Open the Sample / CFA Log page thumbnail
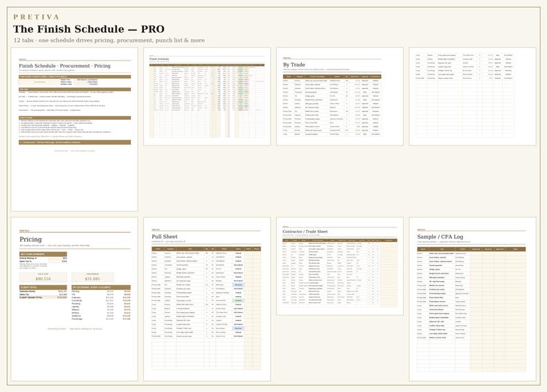Image resolution: width=547 pixels, height=392 pixels. click(473, 299)
